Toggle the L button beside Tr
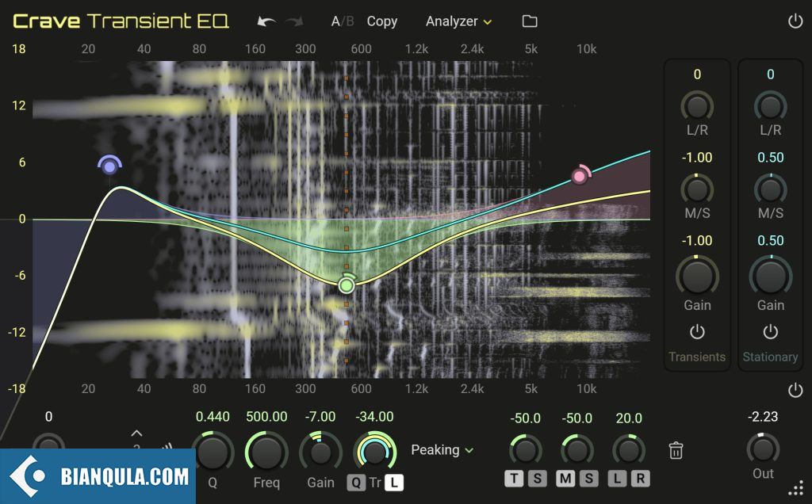Screen dimensions: 812x504 [394, 483]
